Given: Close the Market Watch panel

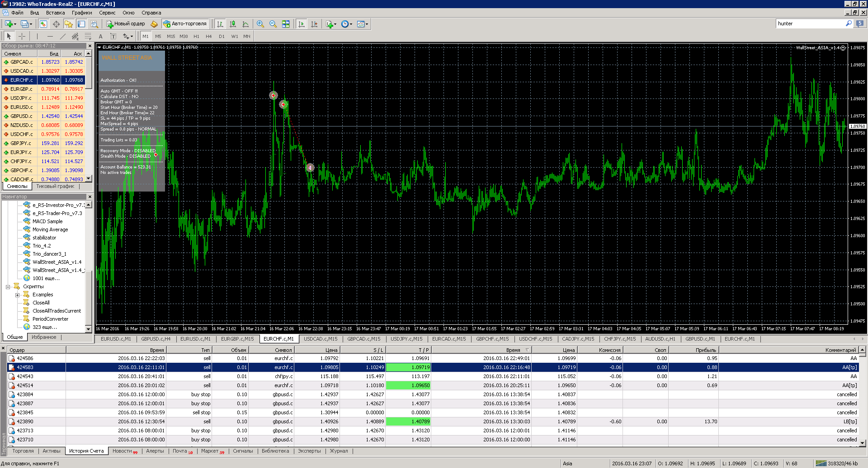Looking at the screenshot, I should [90, 46].
